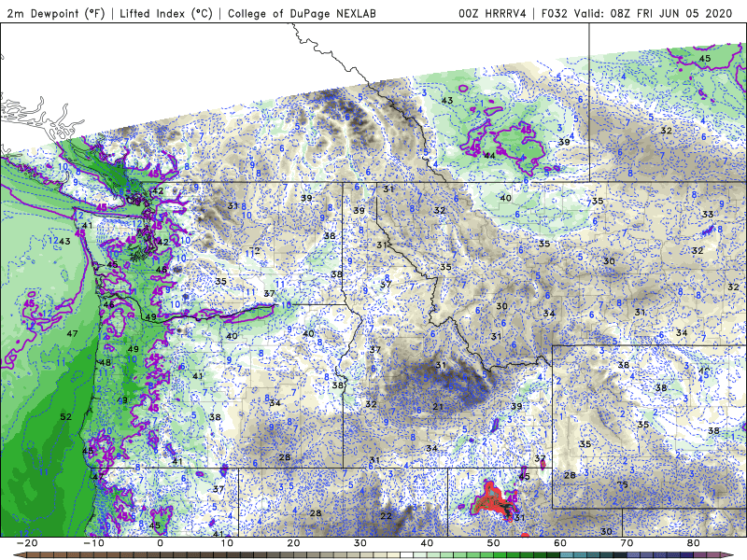Click the black dewpoint value 21 on the map
Screen dimensions: 747x560
click(x=438, y=406)
